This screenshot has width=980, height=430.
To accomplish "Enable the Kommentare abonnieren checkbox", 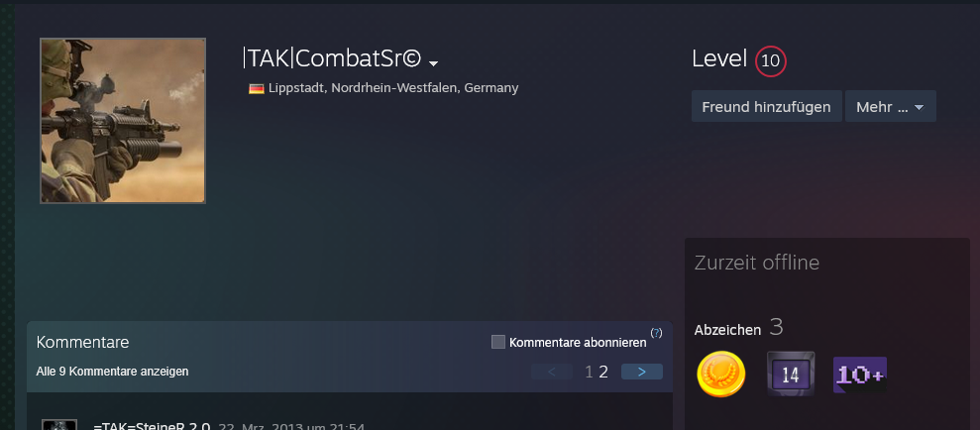I will pyautogui.click(x=498, y=342).
